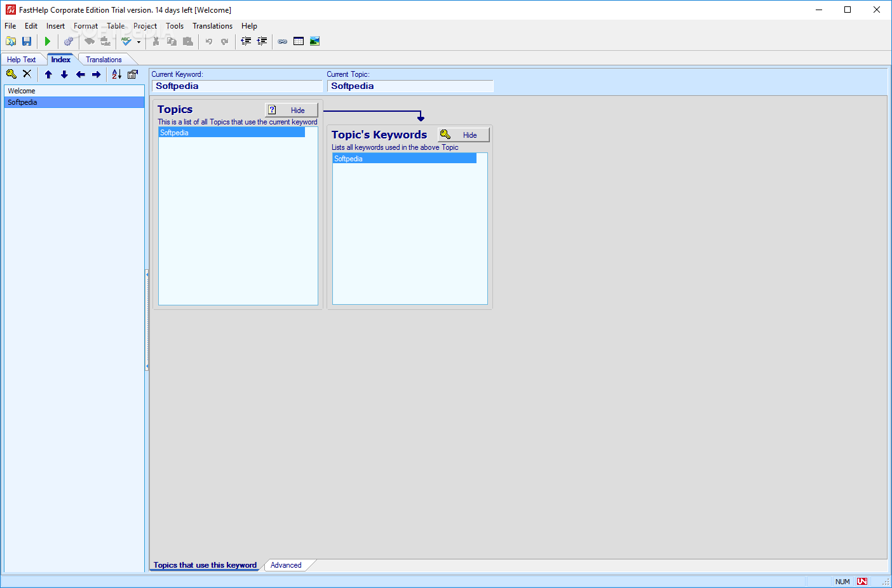The width and height of the screenshot is (892, 588).
Task: Select Softpedia in Topic's Keywords list
Action: click(405, 159)
